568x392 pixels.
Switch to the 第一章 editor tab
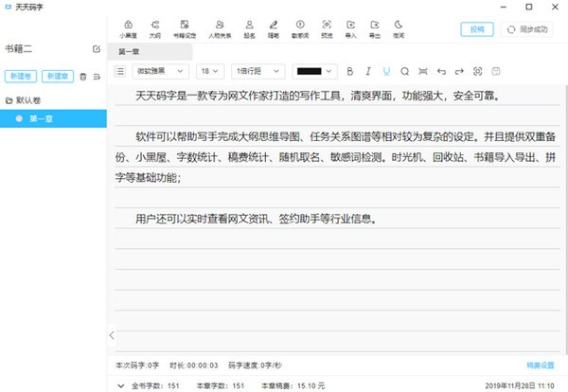(131, 52)
